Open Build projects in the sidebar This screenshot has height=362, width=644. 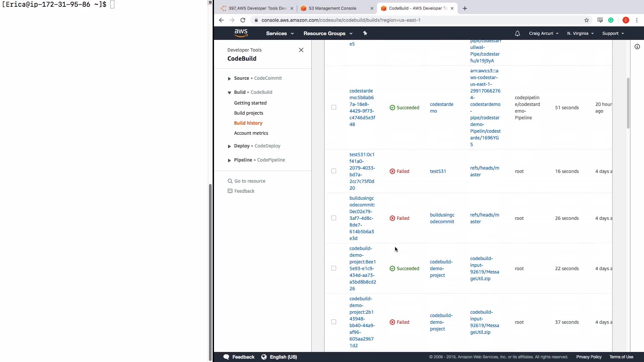pyautogui.click(x=248, y=113)
